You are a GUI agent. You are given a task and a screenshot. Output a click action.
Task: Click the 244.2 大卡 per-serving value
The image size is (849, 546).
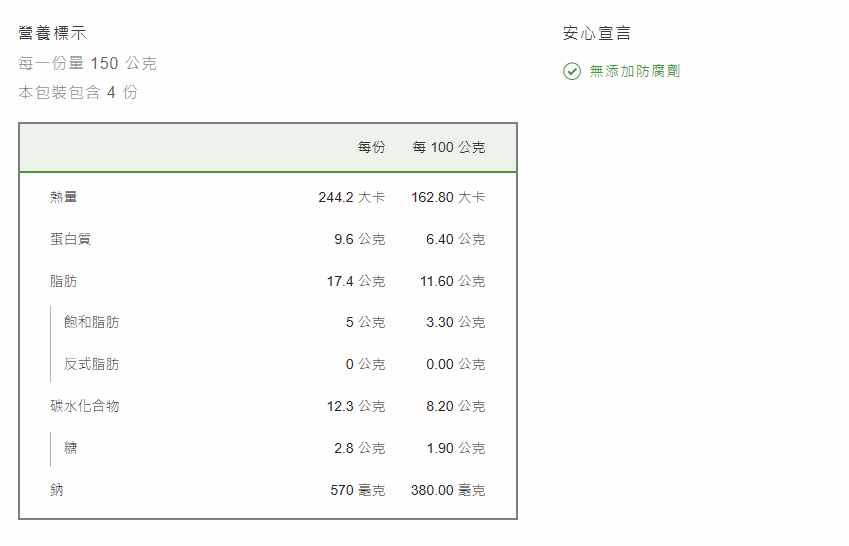351,197
